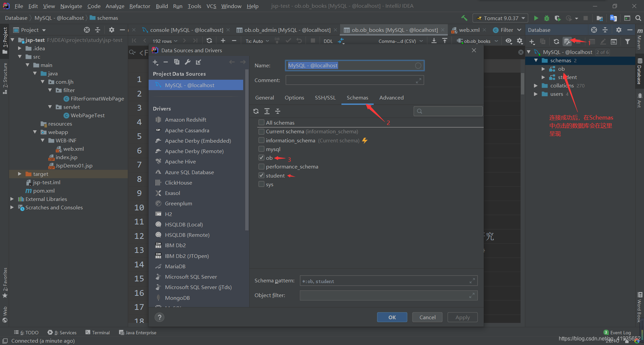Build project with the hammer icon

[464, 18]
